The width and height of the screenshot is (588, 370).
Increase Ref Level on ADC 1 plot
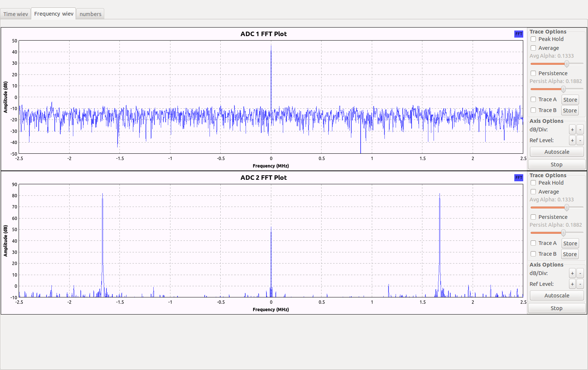572,140
